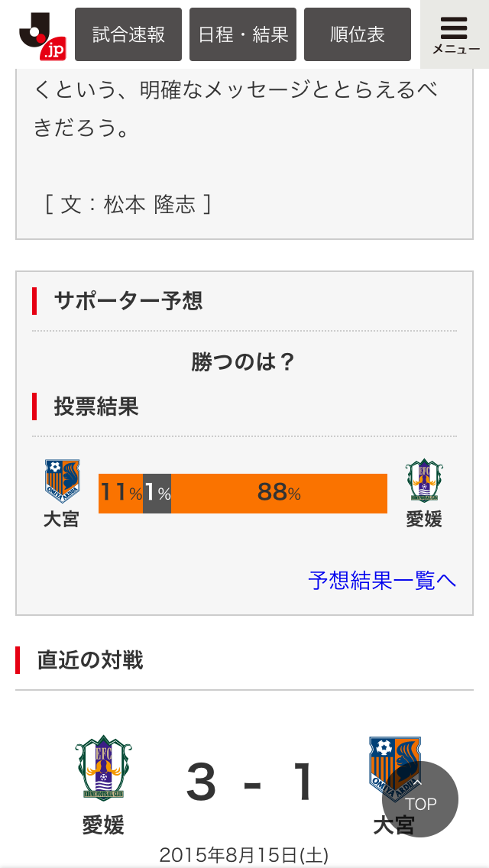This screenshot has height=868, width=489.
Task: Click the J.League jp logo
Action: click(x=41, y=36)
